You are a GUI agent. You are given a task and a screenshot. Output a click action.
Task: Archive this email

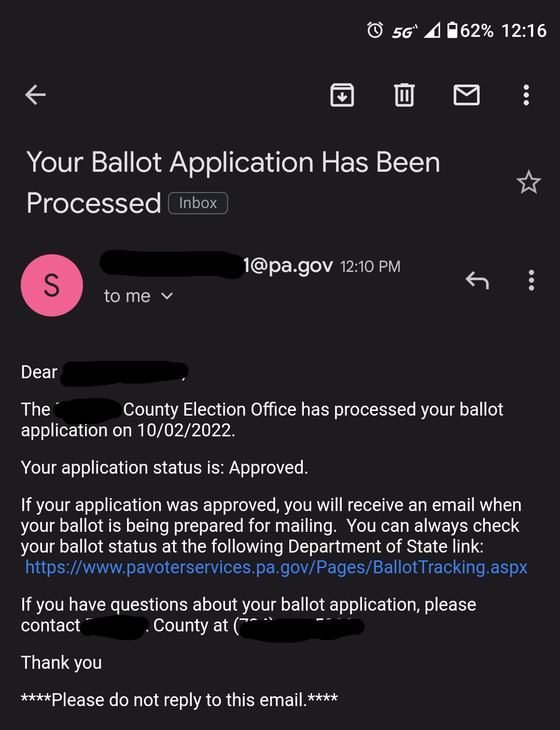tap(342, 95)
